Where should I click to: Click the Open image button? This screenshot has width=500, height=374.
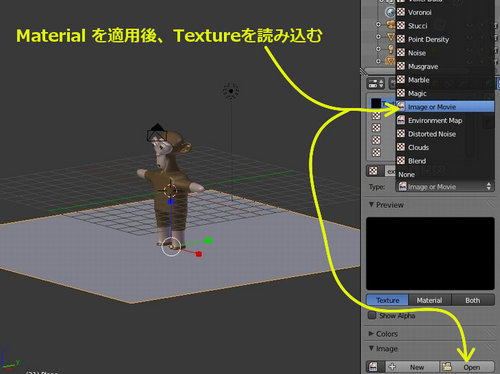pos(467,367)
